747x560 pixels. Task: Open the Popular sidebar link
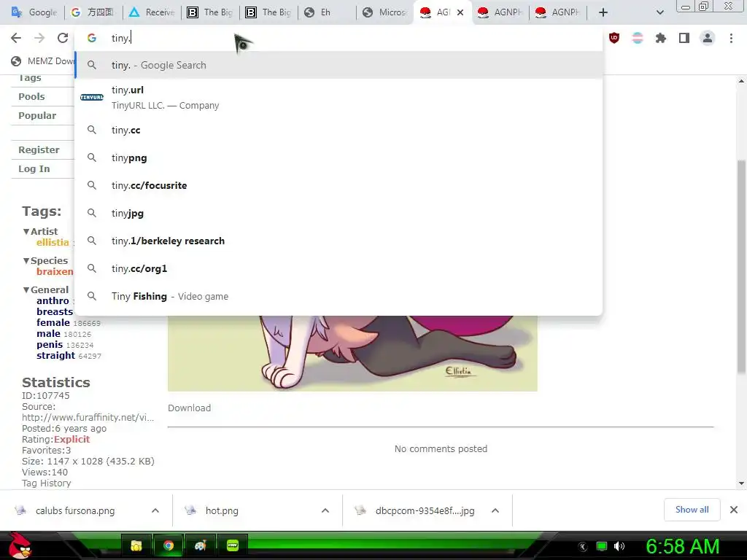(37, 116)
